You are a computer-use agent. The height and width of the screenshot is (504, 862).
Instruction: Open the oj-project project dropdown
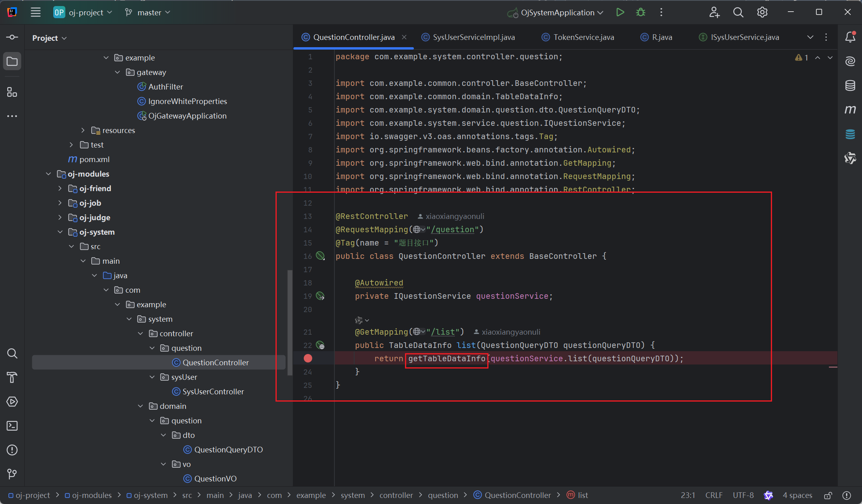(x=83, y=12)
